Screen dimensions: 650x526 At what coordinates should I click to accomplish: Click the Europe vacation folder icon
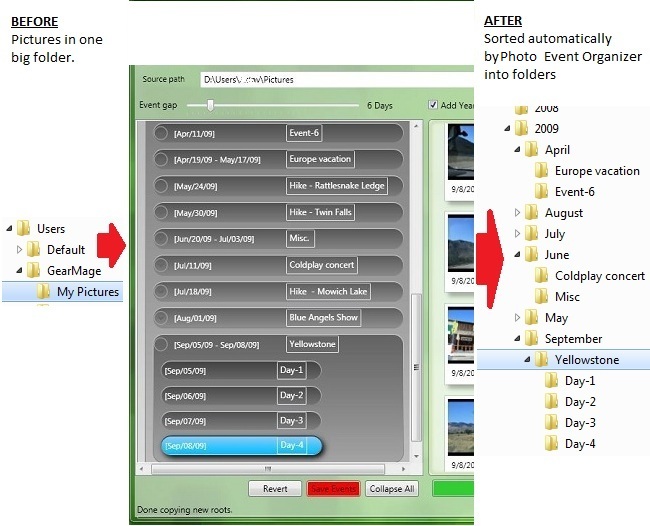tap(541, 170)
